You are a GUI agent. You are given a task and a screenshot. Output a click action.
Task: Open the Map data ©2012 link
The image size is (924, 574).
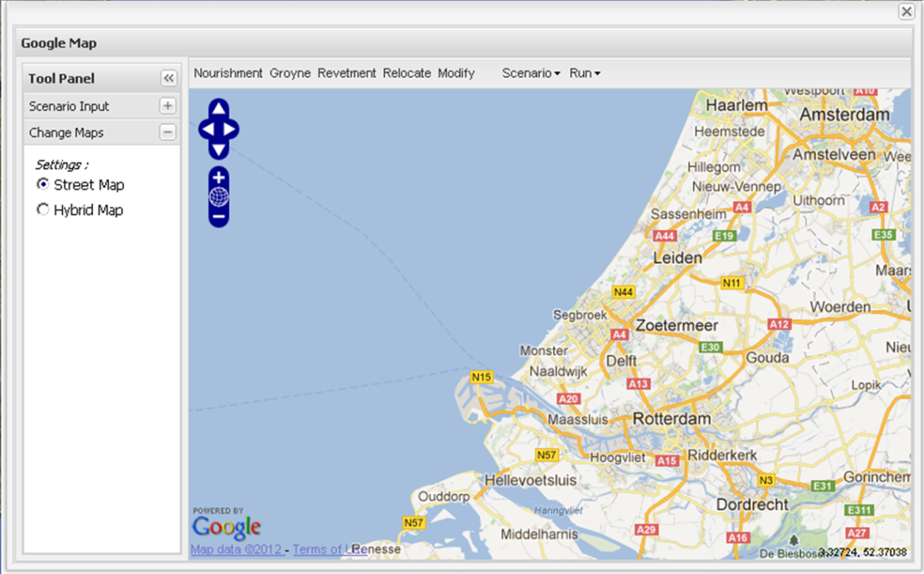coord(237,549)
